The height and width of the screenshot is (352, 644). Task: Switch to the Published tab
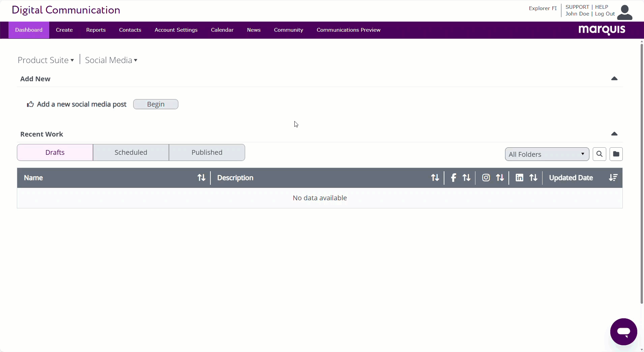(207, 152)
